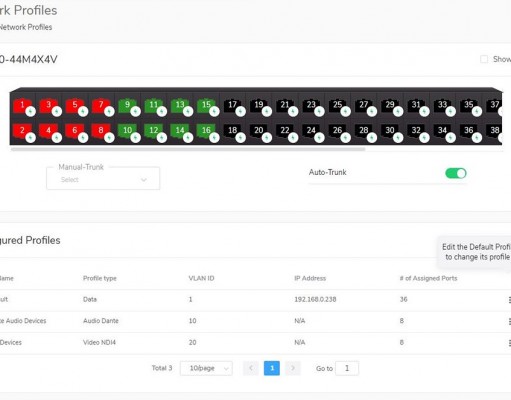Open the 10/page page-size dropdown
This screenshot has width=511, height=400.
pyautogui.click(x=206, y=368)
